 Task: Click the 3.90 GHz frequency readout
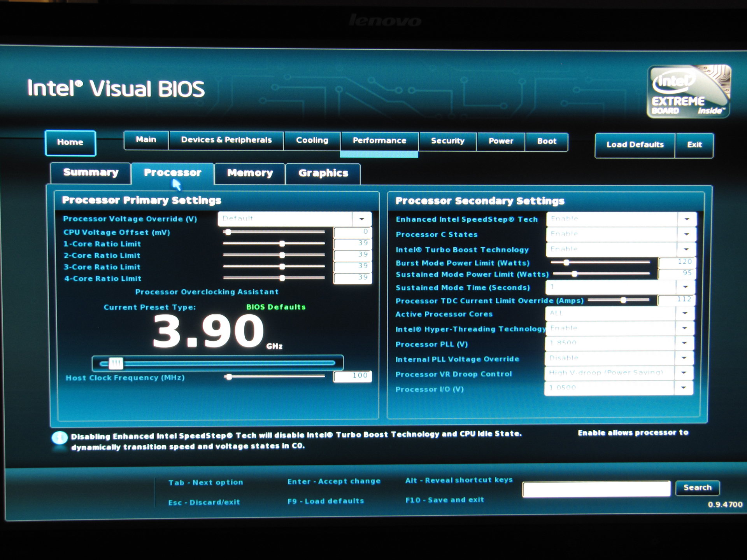point(217,332)
